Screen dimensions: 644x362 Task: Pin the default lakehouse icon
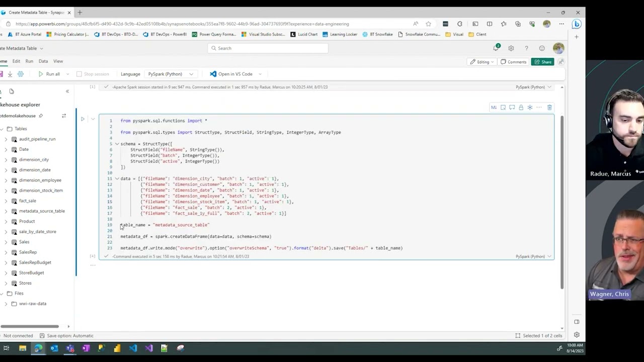[41, 116]
